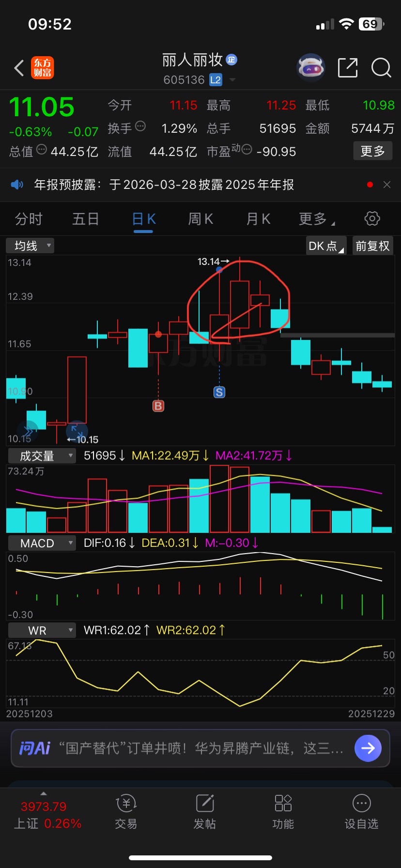
Task: Tap the 20251229 end date label
Action: 371,713
